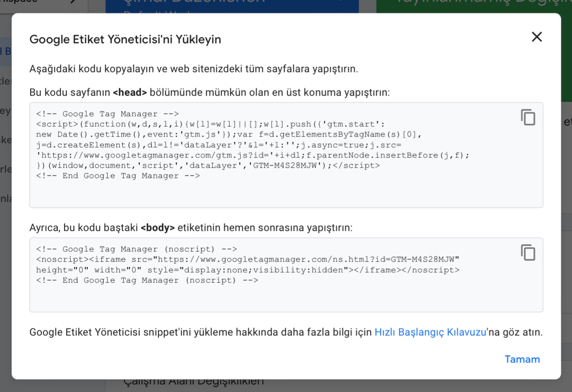Click the '<!-- End Google Tag Manager (noscript) -->' line
This screenshot has width=572, height=392.
(x=147, y=280)
